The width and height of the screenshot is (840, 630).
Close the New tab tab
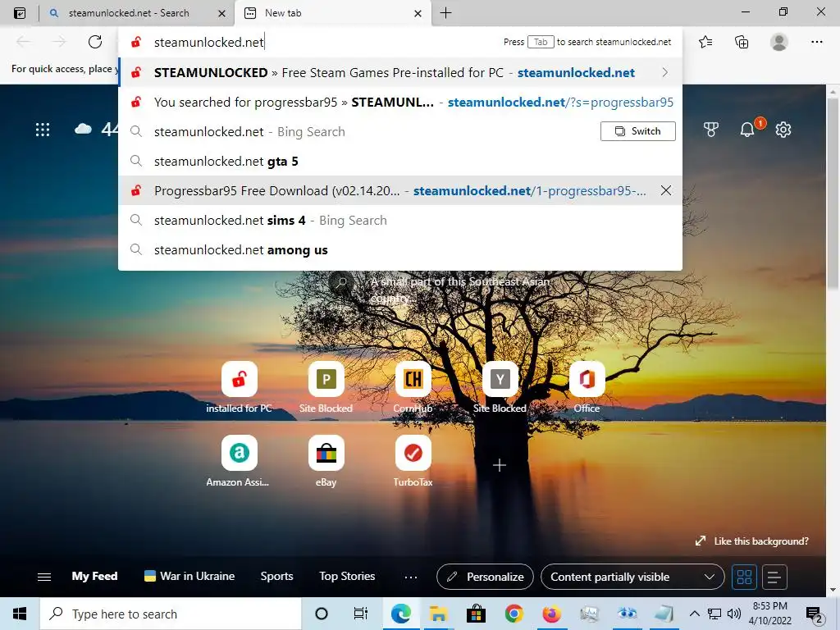418,13
